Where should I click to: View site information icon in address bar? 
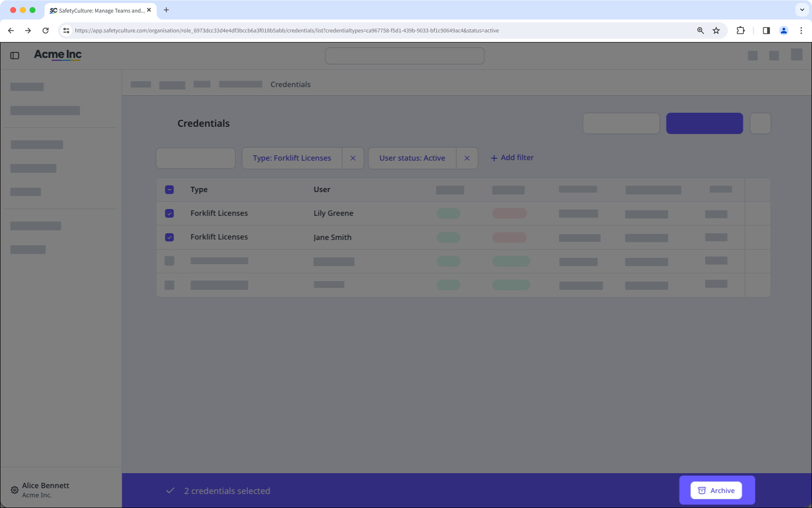pos(66,30)
